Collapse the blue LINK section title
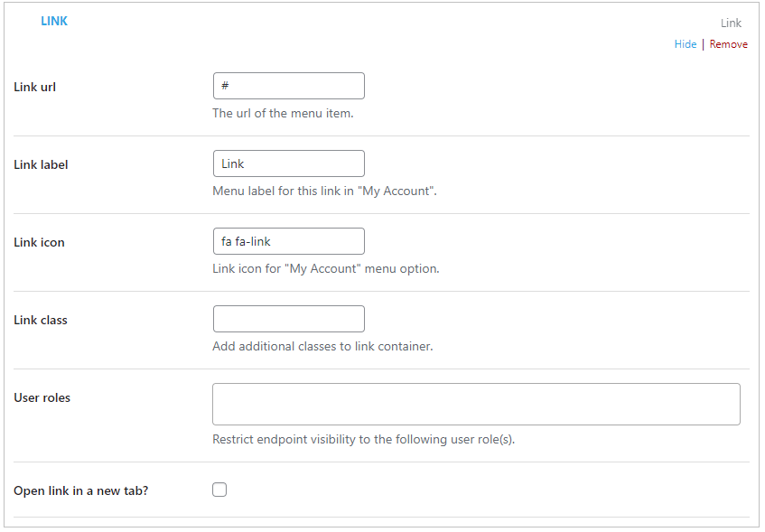 pos(54,21)
